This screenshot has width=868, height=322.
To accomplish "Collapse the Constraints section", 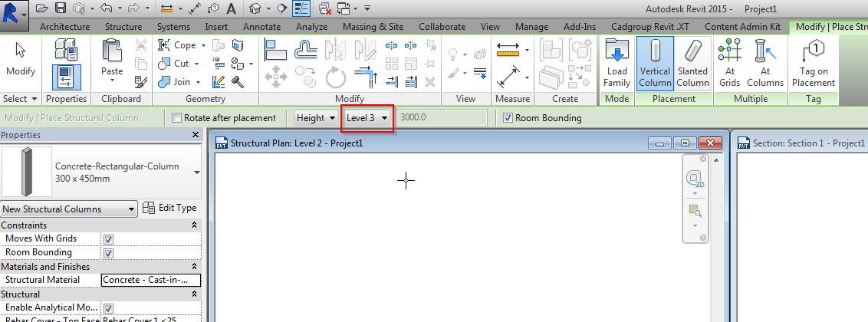I will click(x=194, y=225).
